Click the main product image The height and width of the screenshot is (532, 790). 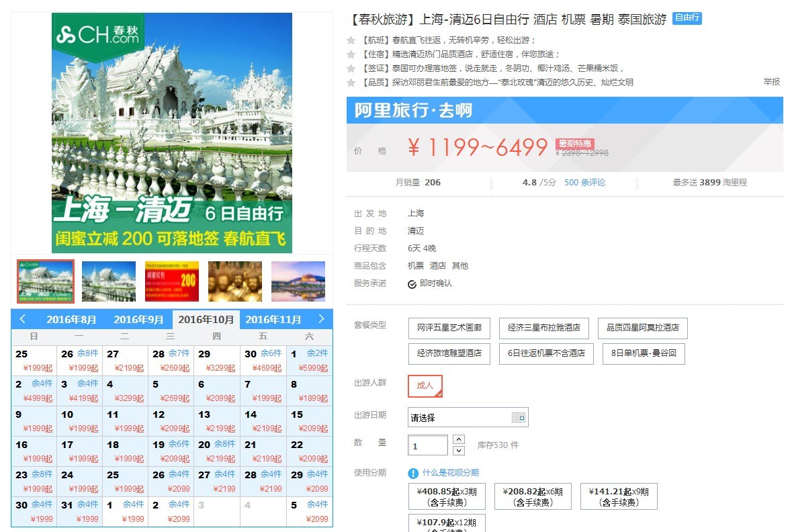point(172,133)
